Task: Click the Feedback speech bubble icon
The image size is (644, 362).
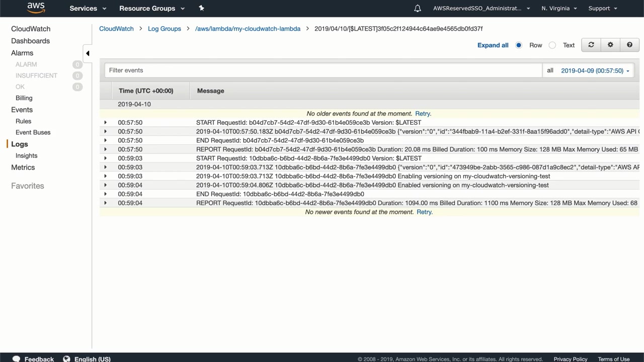Action: click(16, 359)
